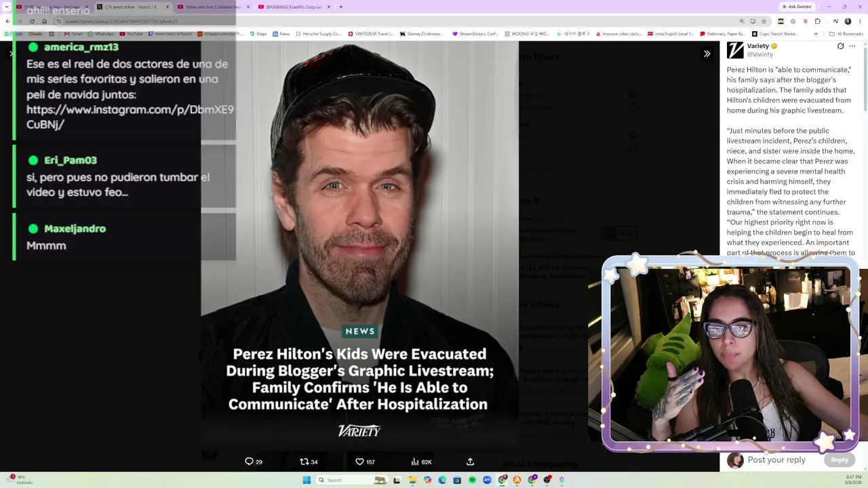Reload the current page
Viewport: 868px width, 488px height.
(x=32, y=21)
